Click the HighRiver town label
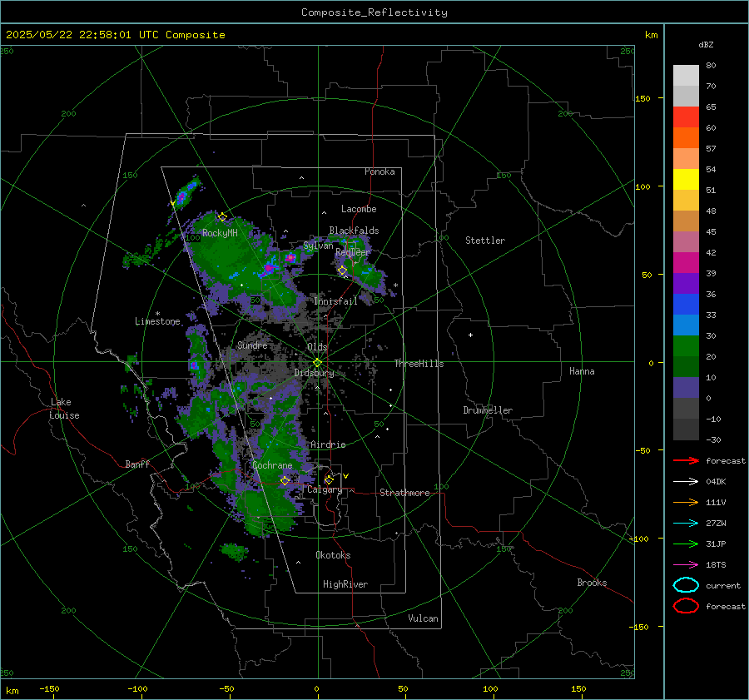 click(345, 584)
